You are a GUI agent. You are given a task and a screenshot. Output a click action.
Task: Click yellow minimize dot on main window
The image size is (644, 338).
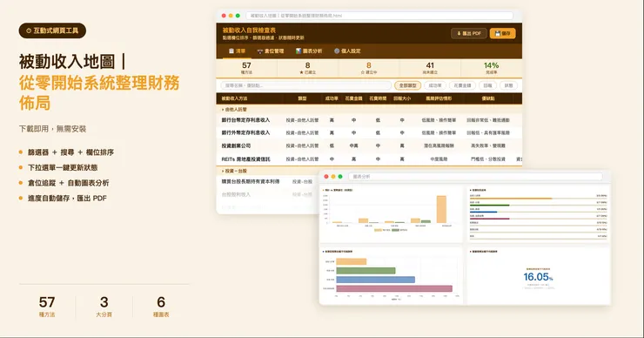coord(231,16)
